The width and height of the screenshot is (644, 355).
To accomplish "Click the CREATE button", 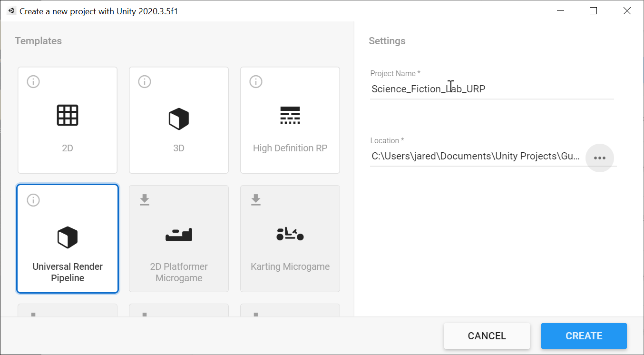I will click(x=584, y=336).
